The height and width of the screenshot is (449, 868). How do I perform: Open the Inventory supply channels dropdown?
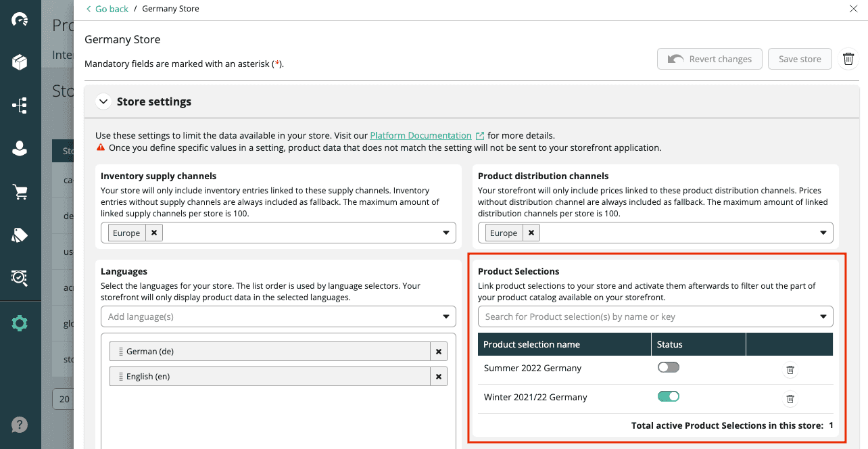pos(445,233)
